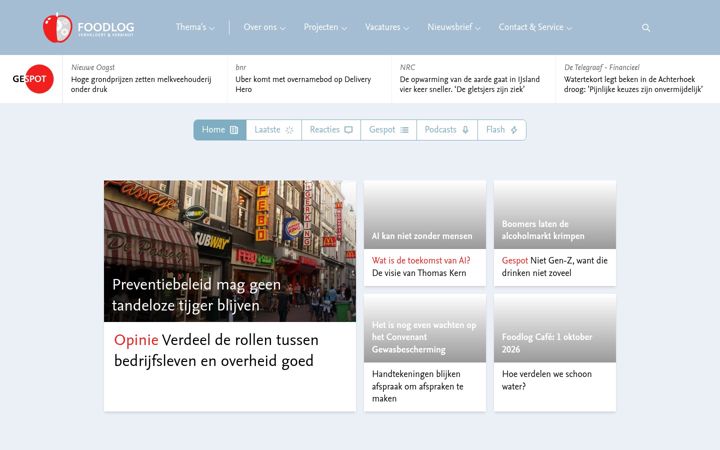The image size is (720, 450).
Task: Click the 'Nieuwe Oogst' source label
Action: 93,67
